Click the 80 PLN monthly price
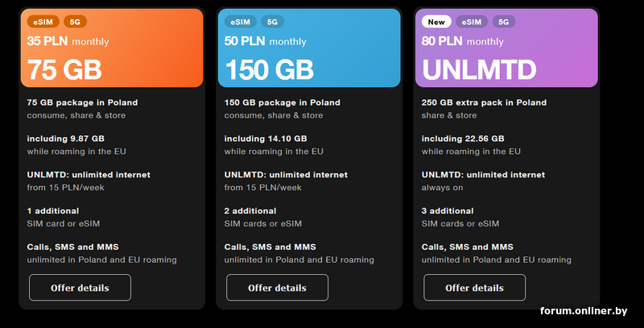Image resolution: width=644 pixels, height=328 pixels. (x=462, y=41)
